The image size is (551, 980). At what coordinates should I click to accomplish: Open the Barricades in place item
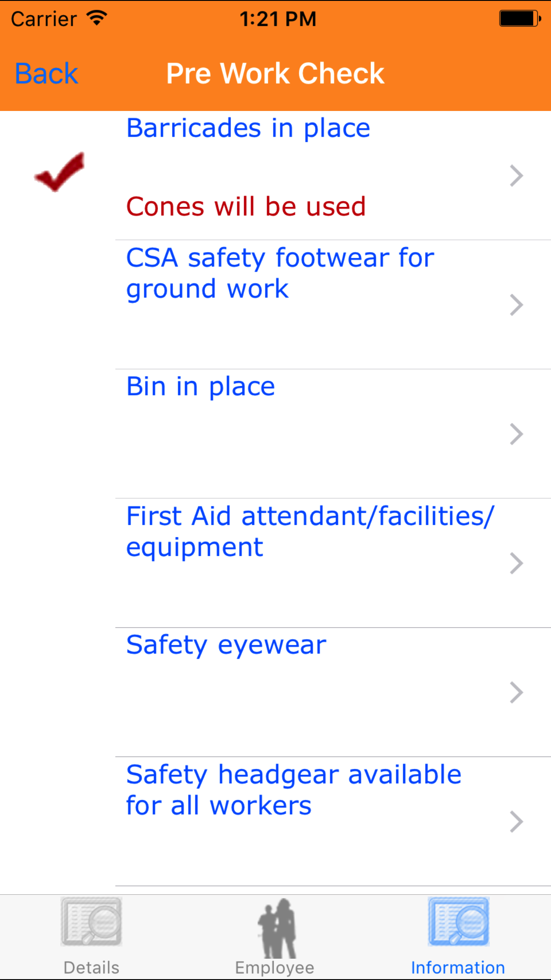[248, 128]
